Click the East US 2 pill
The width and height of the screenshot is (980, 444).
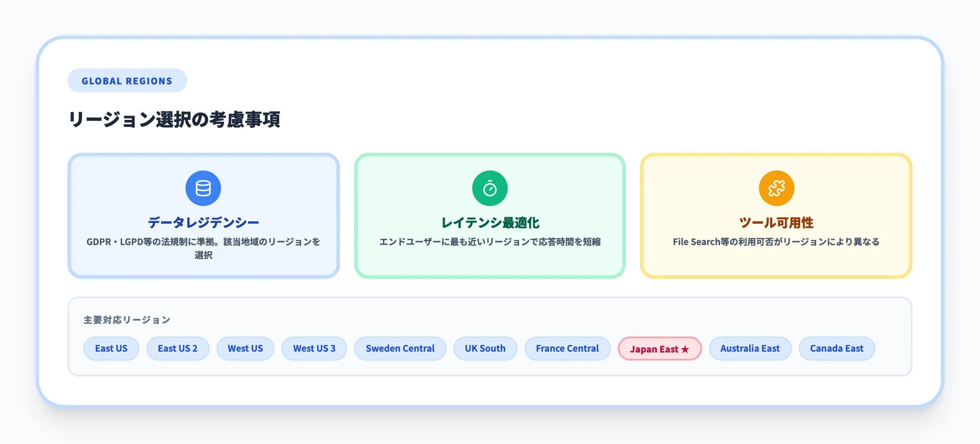[178, 349]
